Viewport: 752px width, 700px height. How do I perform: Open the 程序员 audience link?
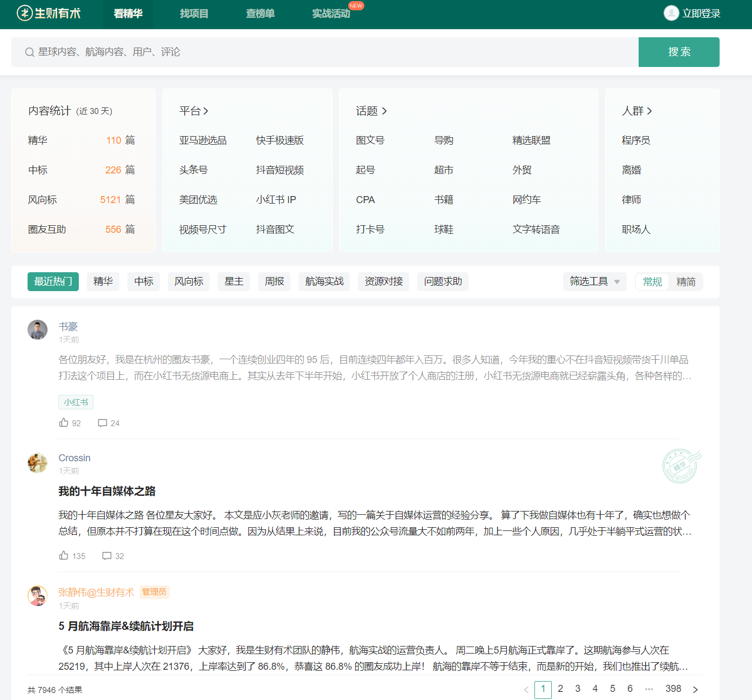coord(636,140)
